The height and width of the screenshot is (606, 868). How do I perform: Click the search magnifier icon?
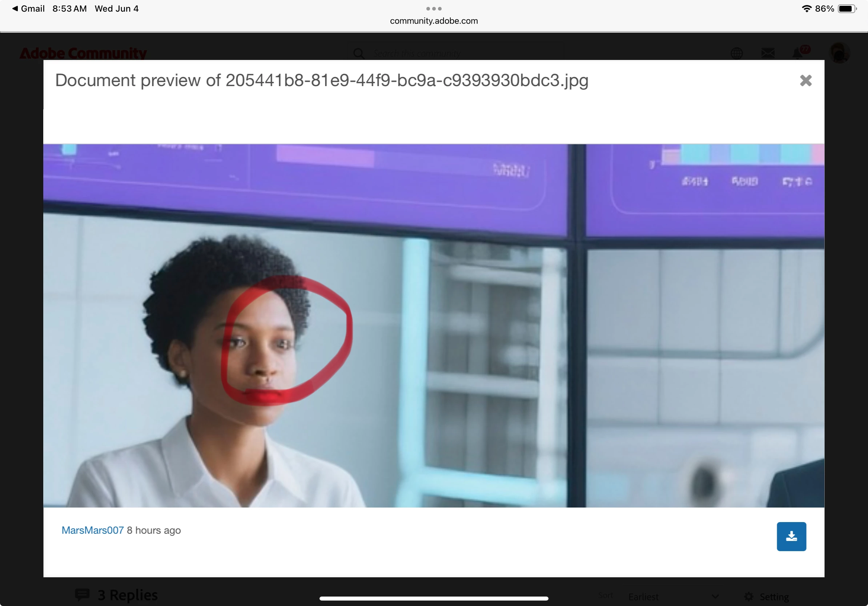coord(358,53)
